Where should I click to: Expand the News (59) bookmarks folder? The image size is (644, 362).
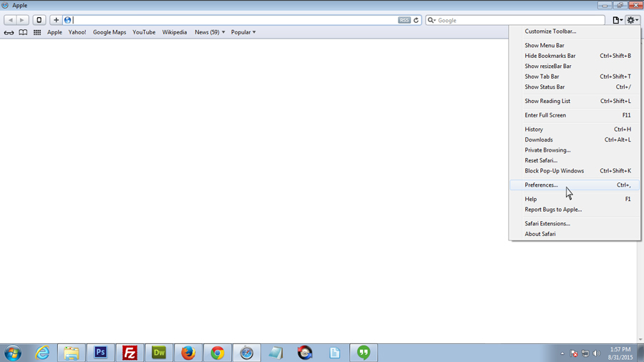click(x=210, y=32)
